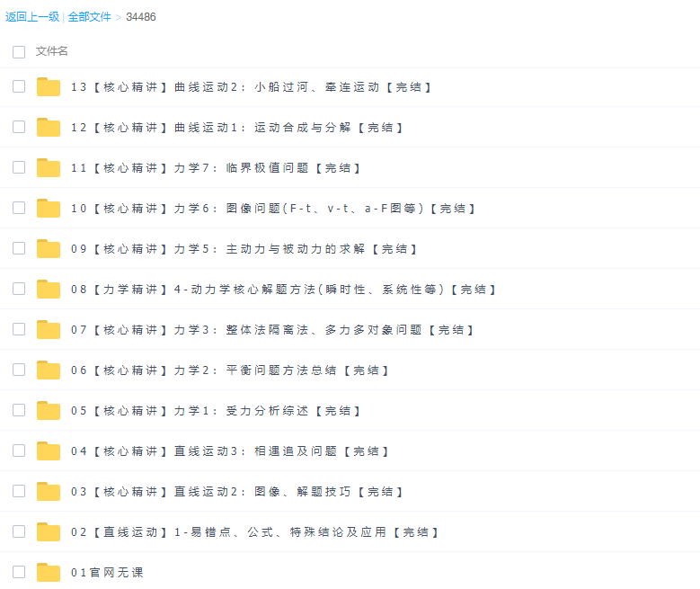
Task: Click the 文件名 column header
Action: coord(52,51)
